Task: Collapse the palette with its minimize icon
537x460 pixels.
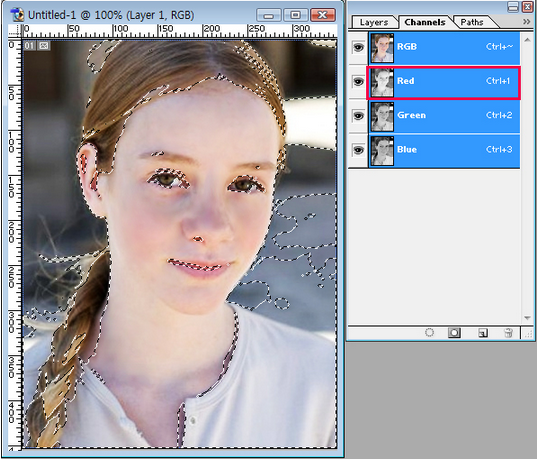Action: pyautogui.click(x=513, y=7)
